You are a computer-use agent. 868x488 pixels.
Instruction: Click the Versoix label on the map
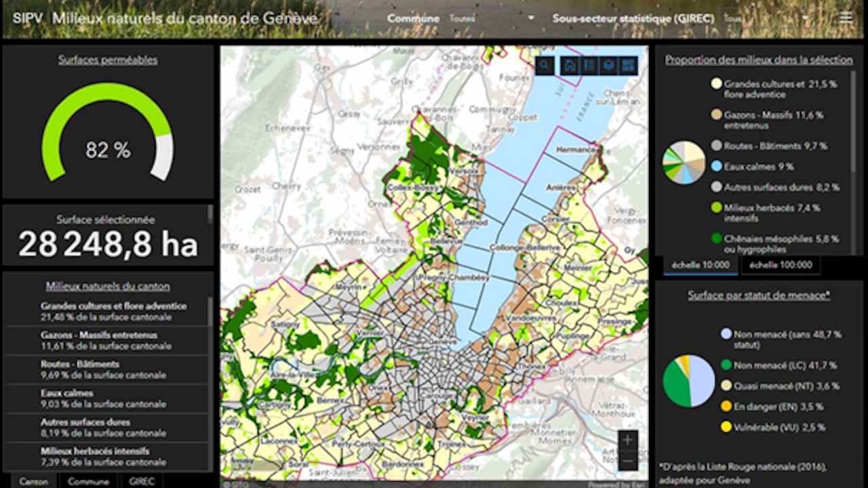point(464,171)
